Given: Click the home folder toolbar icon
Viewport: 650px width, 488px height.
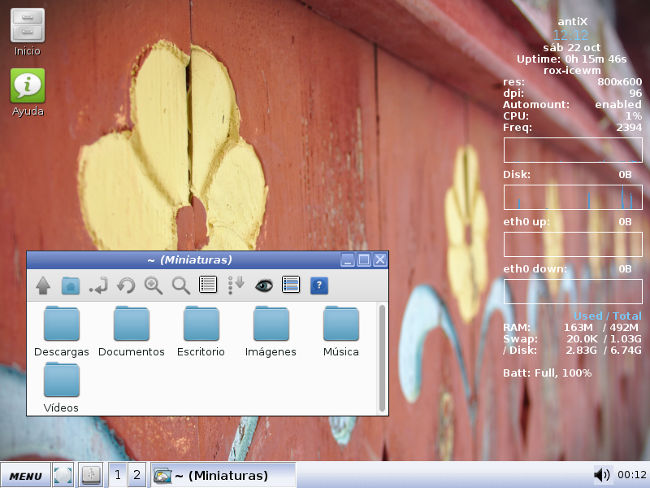Looking at the screenshot, I should pyautogui.click(x=70, y=286).
